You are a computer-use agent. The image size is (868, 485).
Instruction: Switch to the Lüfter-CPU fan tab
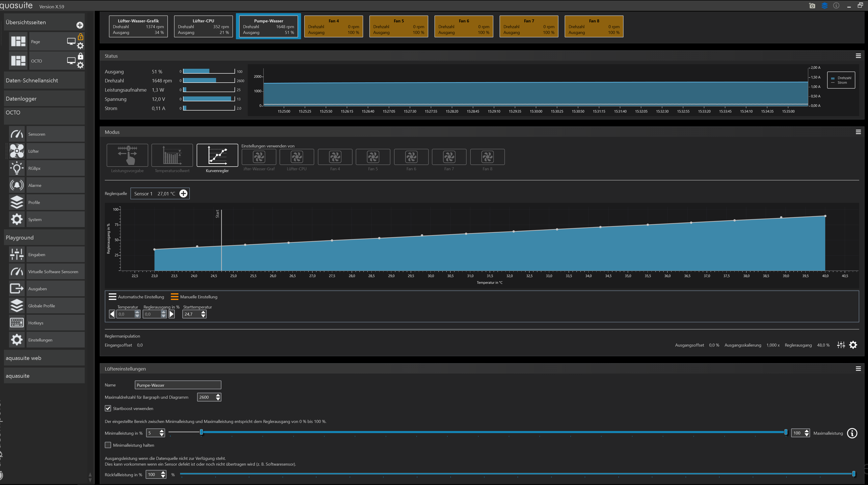203,26
